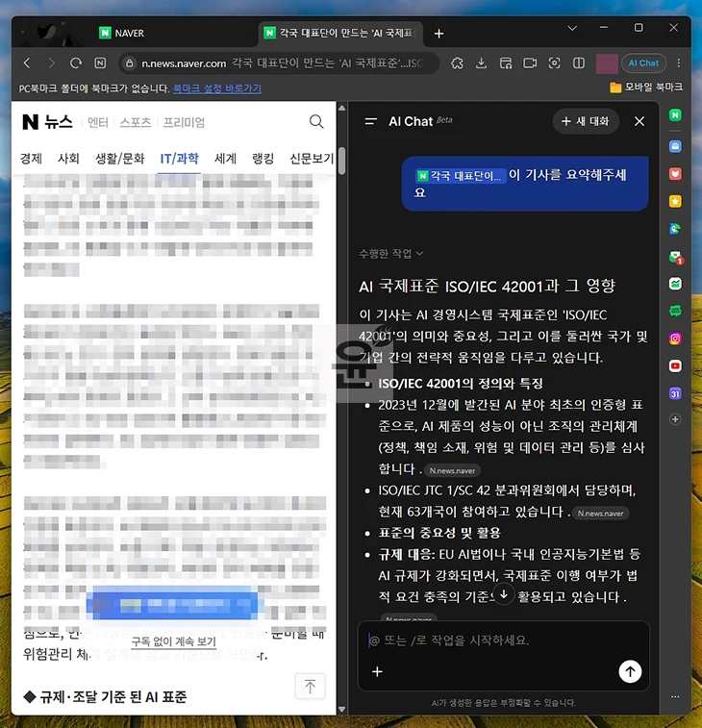
Task: Open the sidebar more options dots
Action: [x=675, y=696]
